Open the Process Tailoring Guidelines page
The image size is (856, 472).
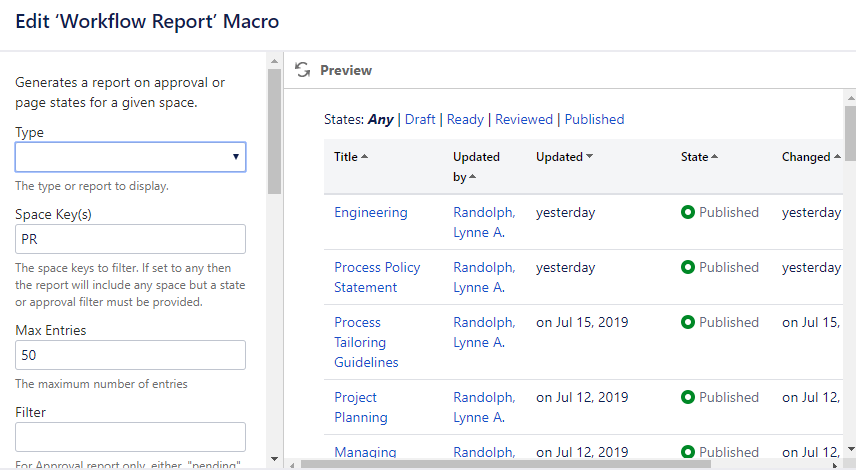coord(366,342)
